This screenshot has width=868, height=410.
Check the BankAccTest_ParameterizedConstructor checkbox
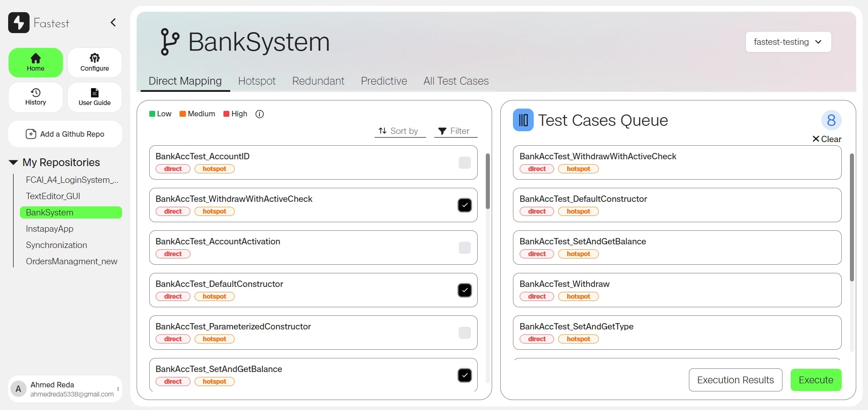coord(465,333)
